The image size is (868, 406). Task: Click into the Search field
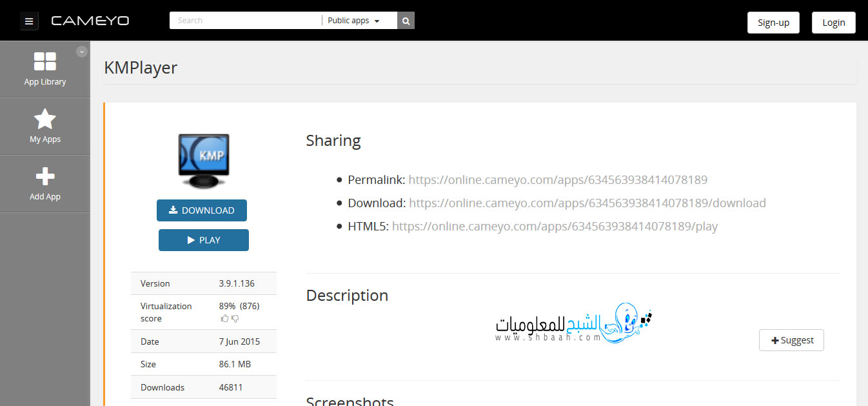246,21
